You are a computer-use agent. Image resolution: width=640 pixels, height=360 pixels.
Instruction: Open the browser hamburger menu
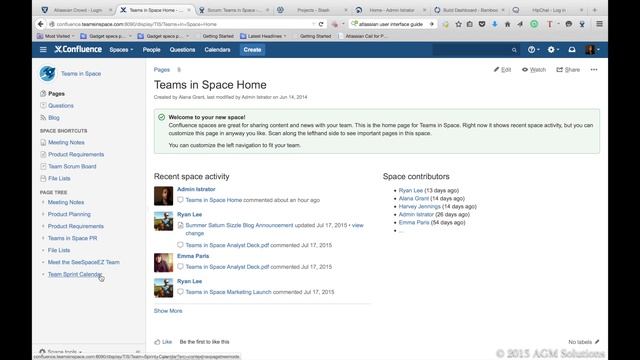(x=599, y=24)
